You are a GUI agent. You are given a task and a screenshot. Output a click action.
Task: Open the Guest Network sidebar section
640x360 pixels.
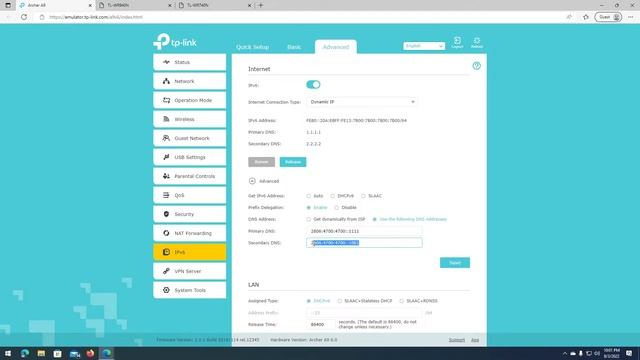point(189,138)
